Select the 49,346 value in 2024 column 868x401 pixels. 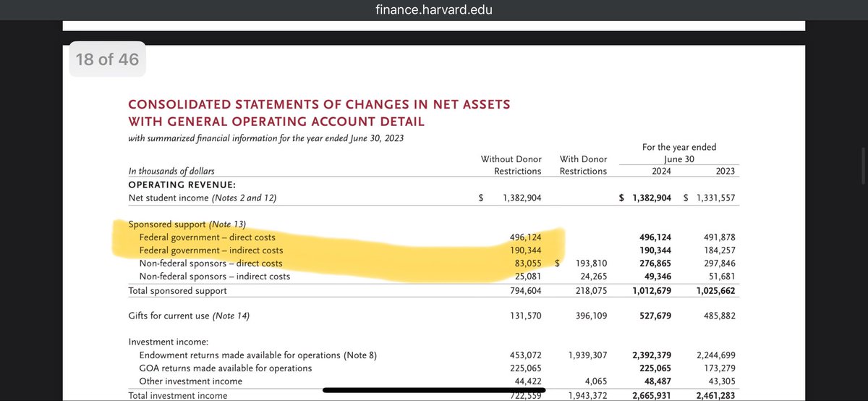[x=658, y=277]
